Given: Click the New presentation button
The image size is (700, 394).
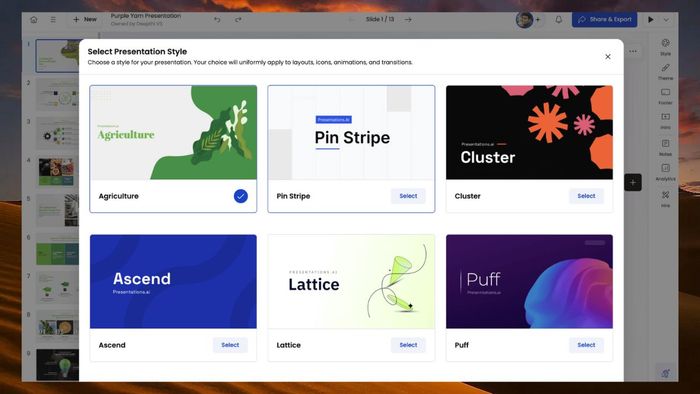Looking at the screenshot, I should point(85,19).
